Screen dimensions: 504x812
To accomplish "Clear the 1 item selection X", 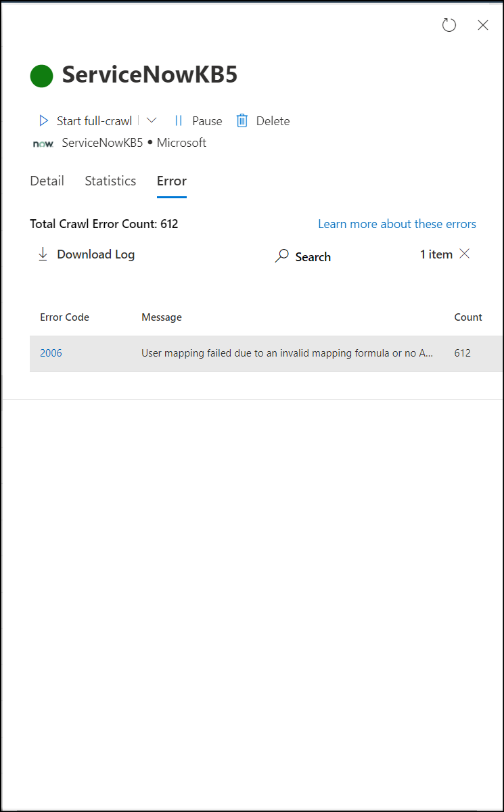I will (464, 254).
